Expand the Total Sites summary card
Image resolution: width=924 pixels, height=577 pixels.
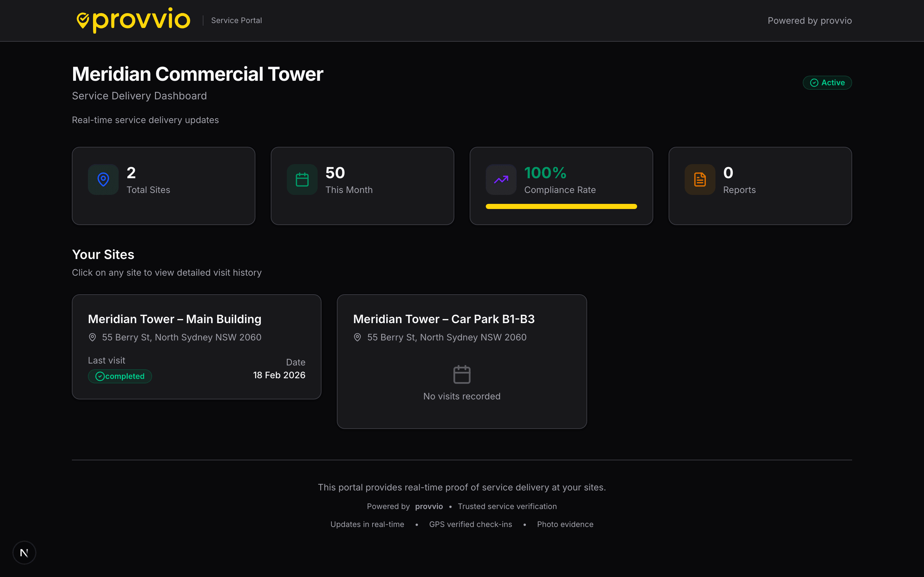click(163, 186)
